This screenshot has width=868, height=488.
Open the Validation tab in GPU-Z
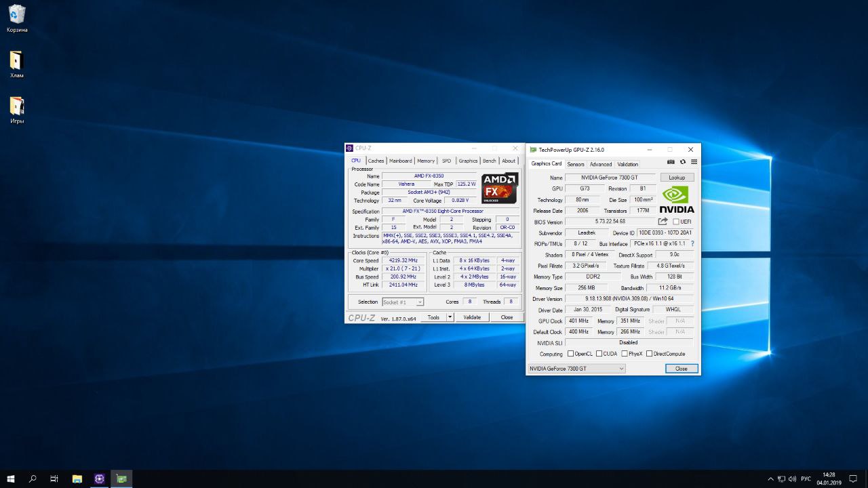pos(628,164)
